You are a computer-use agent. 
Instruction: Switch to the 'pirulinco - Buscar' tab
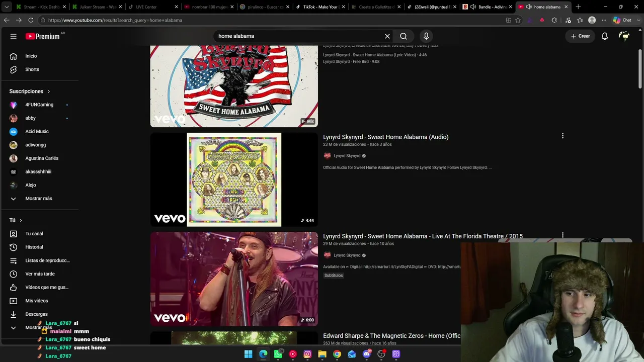coord(265,7)
